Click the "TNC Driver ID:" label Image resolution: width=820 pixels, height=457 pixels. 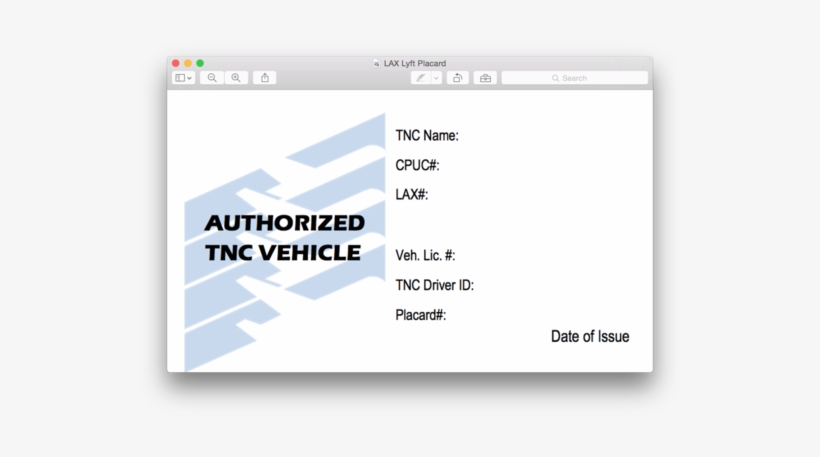coord(435,285)
